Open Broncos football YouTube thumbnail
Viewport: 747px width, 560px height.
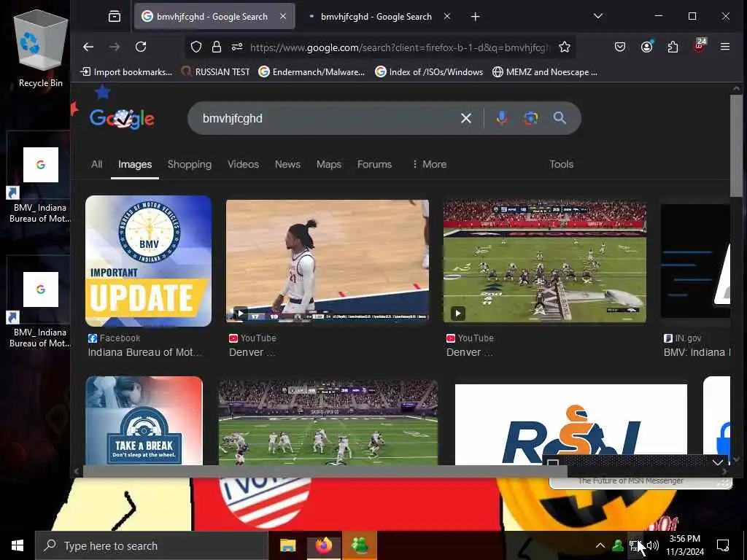[x=544, y=261]
